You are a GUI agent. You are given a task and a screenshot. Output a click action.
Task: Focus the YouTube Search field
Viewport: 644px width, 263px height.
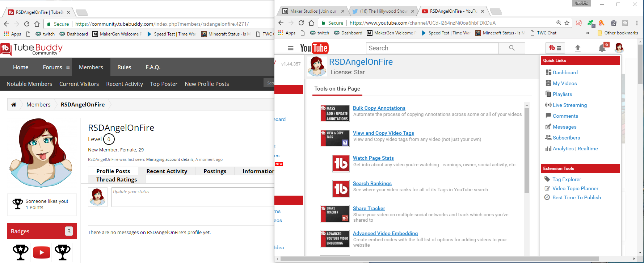click(433, 48)
